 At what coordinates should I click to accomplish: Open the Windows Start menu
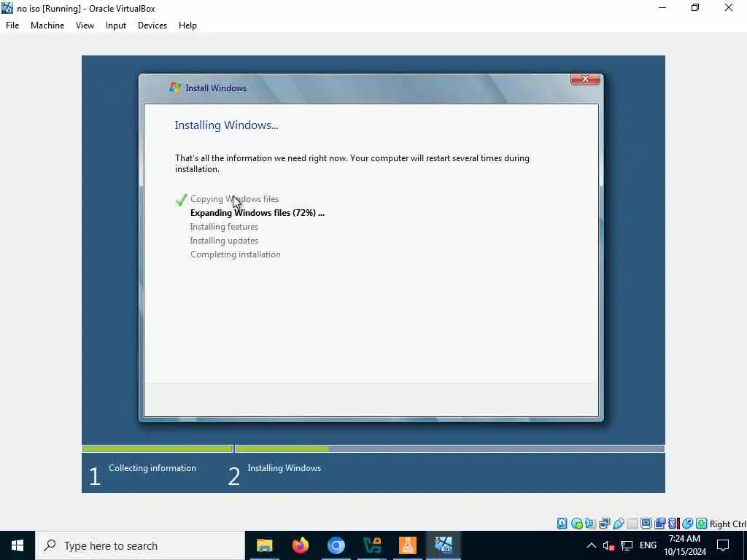pyautogui.click(x=18, y=545)
